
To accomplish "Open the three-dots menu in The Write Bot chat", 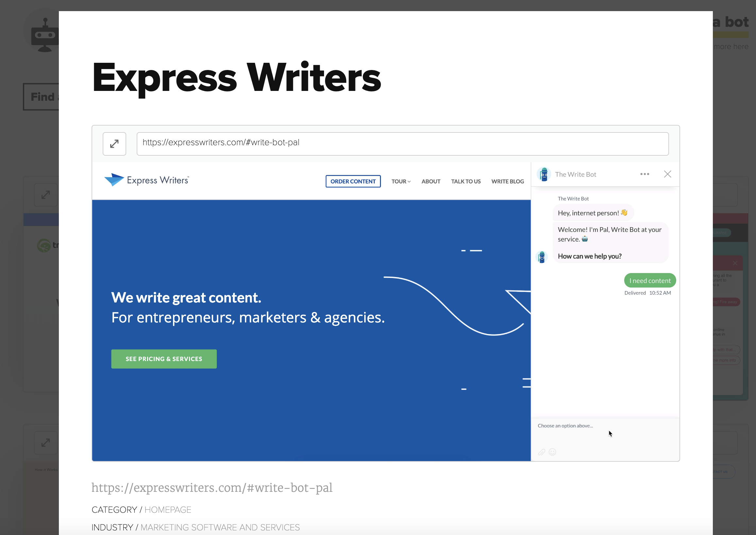I will [x=644, y=174].
